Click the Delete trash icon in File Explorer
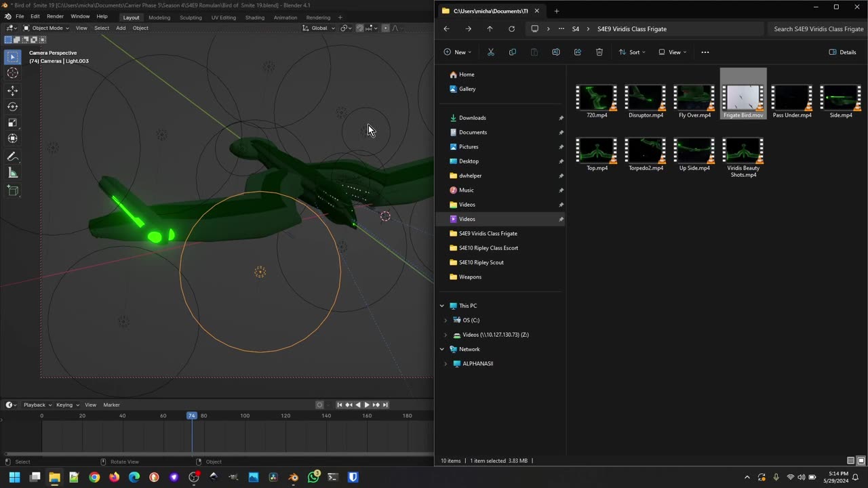This screenshot has height=488, width=868. tap(599, 52)
